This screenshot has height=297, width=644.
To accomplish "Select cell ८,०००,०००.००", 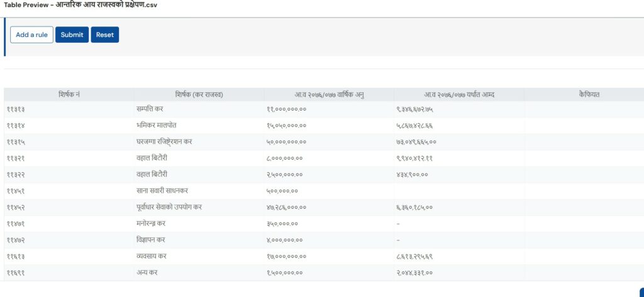I will click(329, 158).
